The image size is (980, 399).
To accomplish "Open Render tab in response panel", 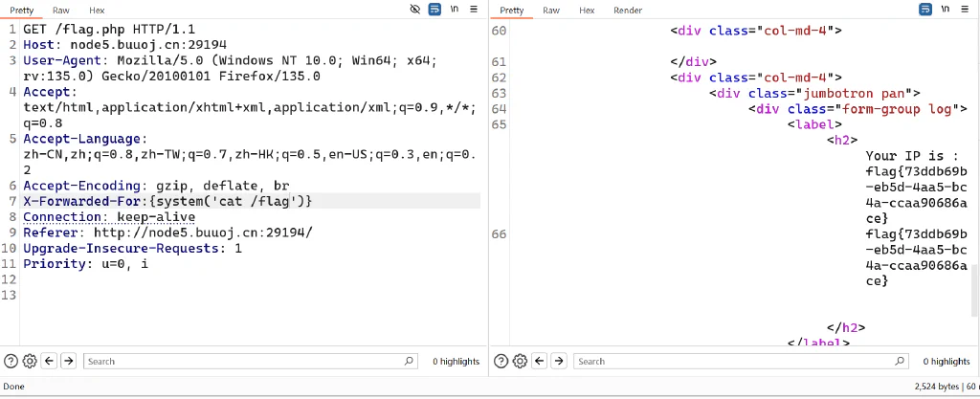I will (x=628, y=10).
